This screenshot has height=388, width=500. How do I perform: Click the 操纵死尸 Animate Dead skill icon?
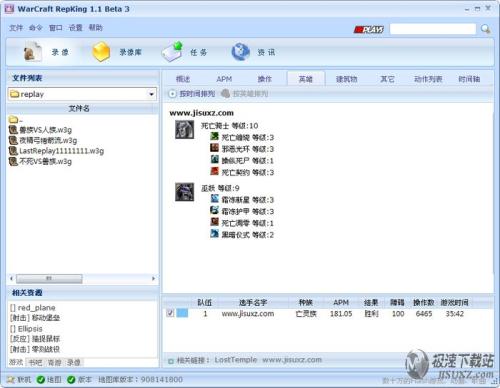(214, 160)
